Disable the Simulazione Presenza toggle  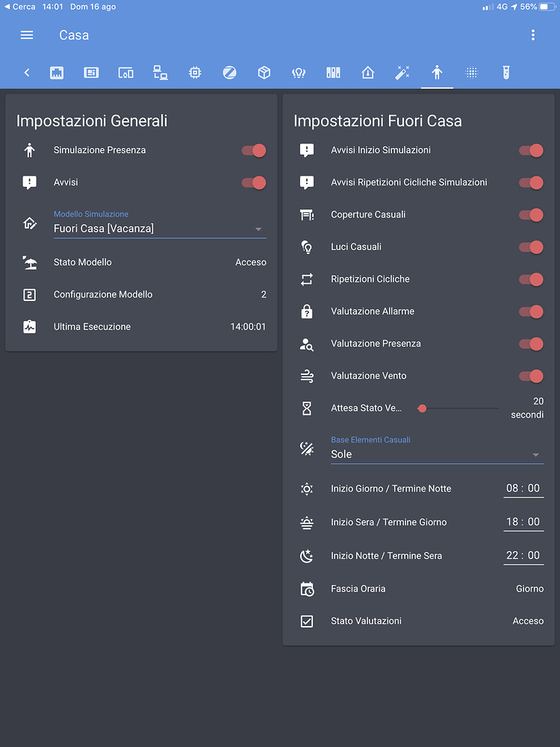point(254,149)
